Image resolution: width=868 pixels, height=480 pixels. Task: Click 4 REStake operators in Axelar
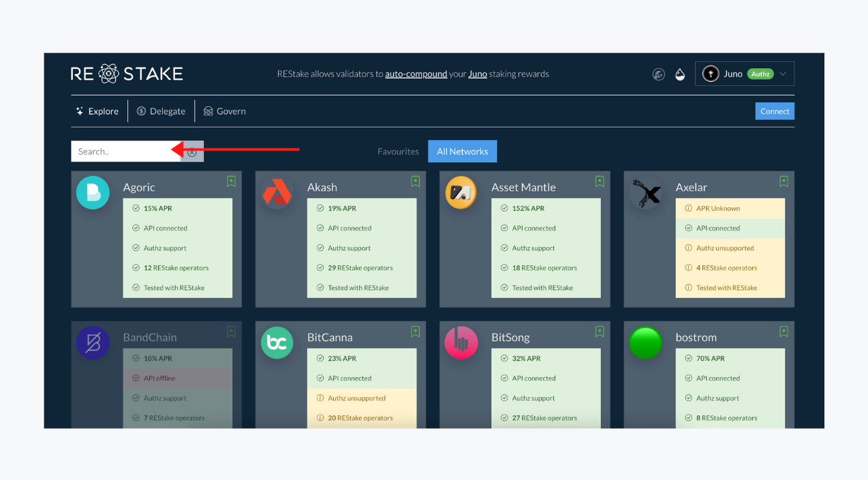click(730, 268)
